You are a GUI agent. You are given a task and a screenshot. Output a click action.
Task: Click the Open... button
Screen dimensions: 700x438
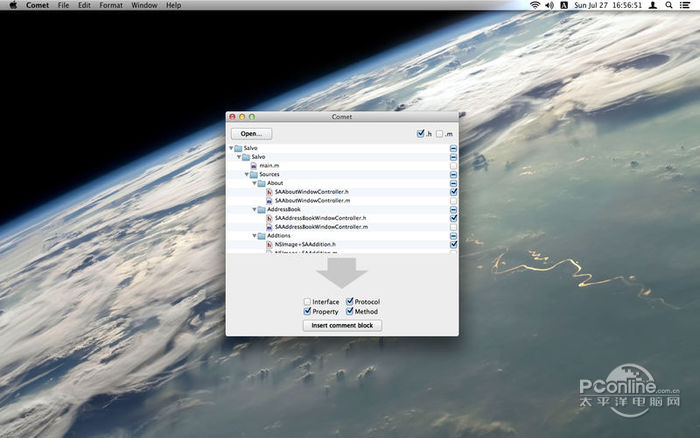pos(251,134)
